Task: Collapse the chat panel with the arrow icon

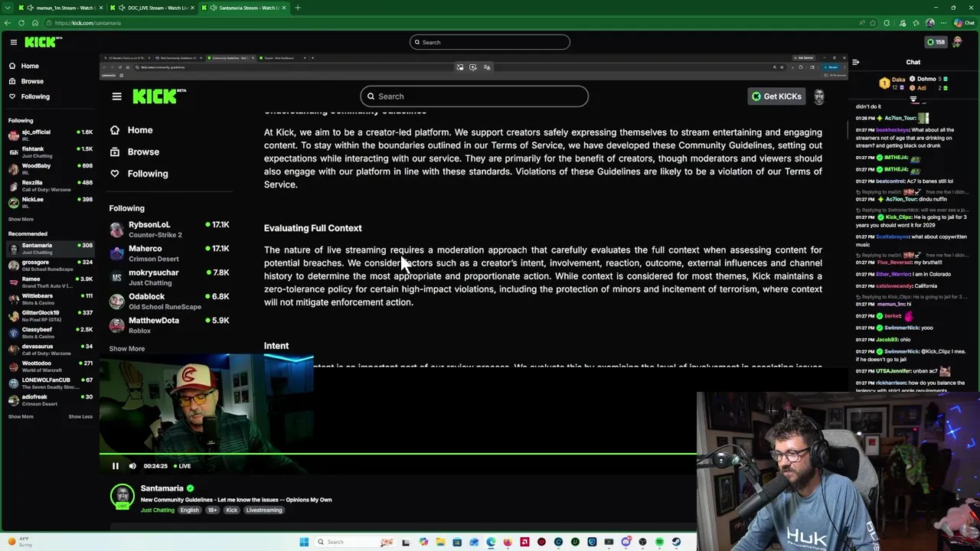Action: [x=856, y=62]
